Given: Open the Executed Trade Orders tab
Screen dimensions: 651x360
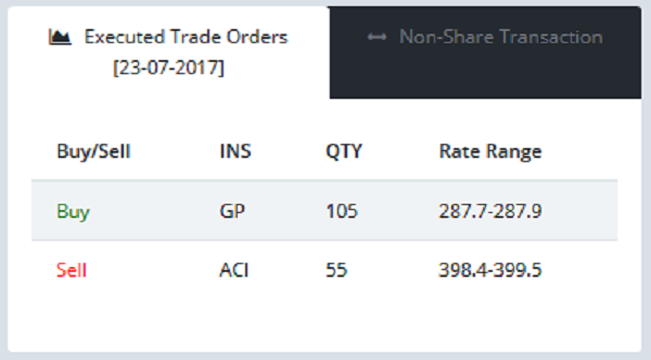Looking at the screenshot, I should (169, 52).
